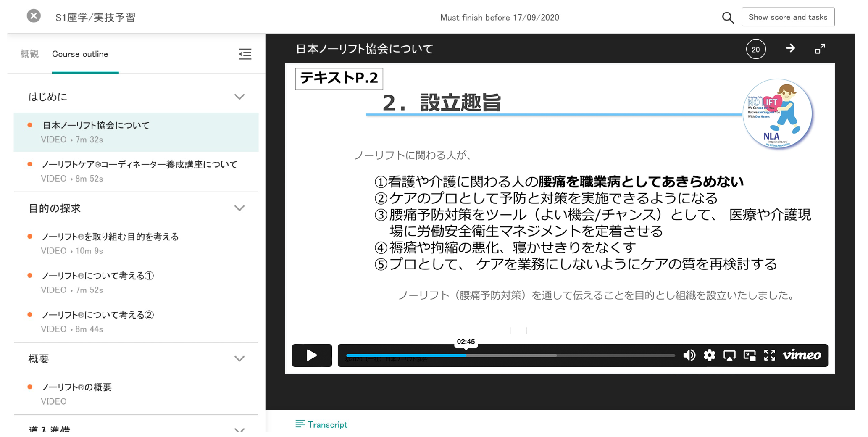Close the S1座学/実技予習 course
868x437 pixels.
pos(34,16)
